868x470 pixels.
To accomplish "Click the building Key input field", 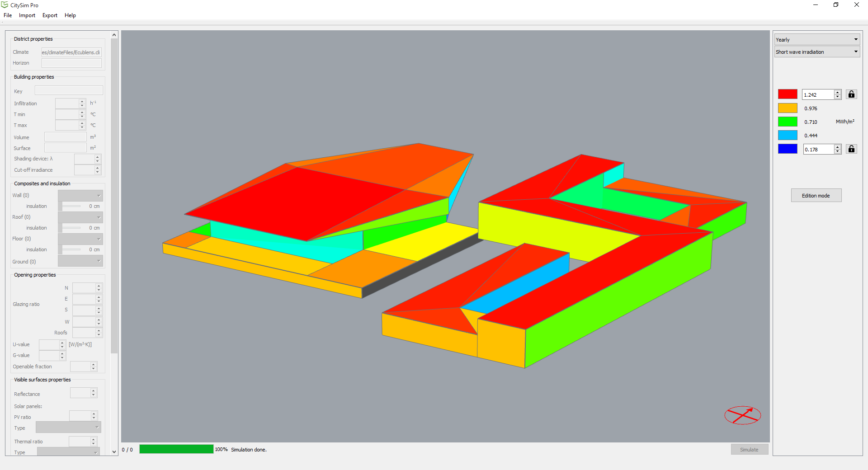I will pyautogui.click(x=69, y=91).
